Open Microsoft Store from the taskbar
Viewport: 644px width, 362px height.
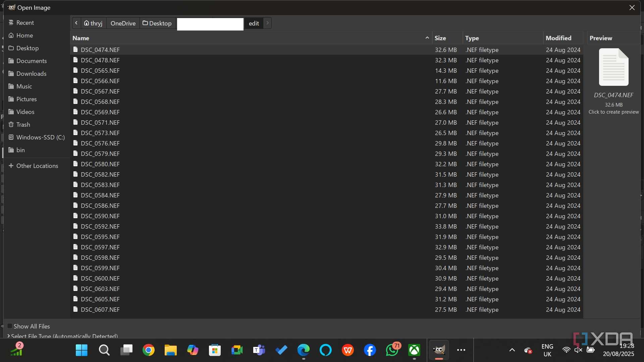(x=215, y=350)
